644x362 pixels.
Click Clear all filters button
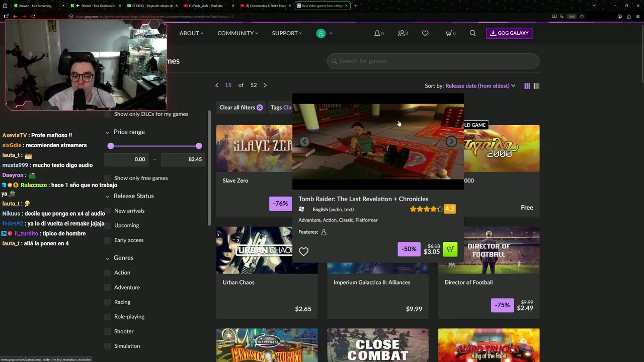click(x=241, y=108)
